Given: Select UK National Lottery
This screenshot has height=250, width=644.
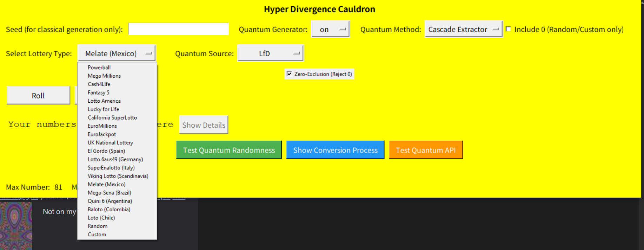Looking at the screenshot, I should tap(117, 143).
